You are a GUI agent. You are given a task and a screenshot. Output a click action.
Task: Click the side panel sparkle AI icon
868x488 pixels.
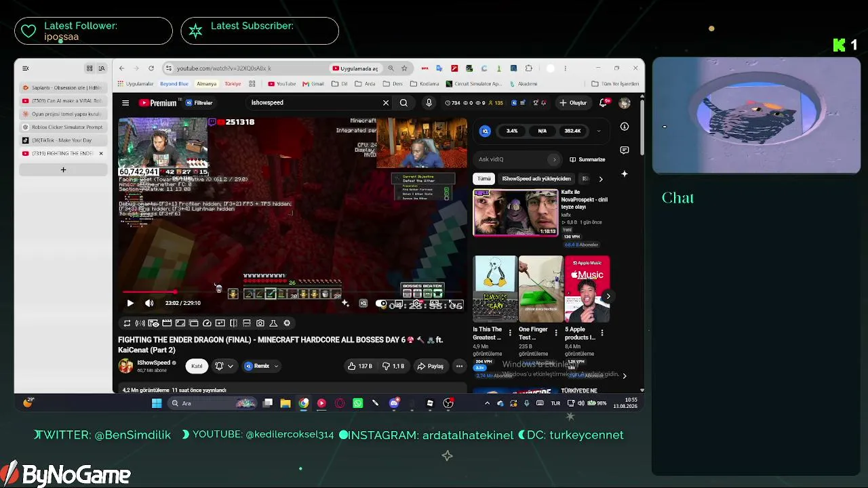[x=625, y=174]
